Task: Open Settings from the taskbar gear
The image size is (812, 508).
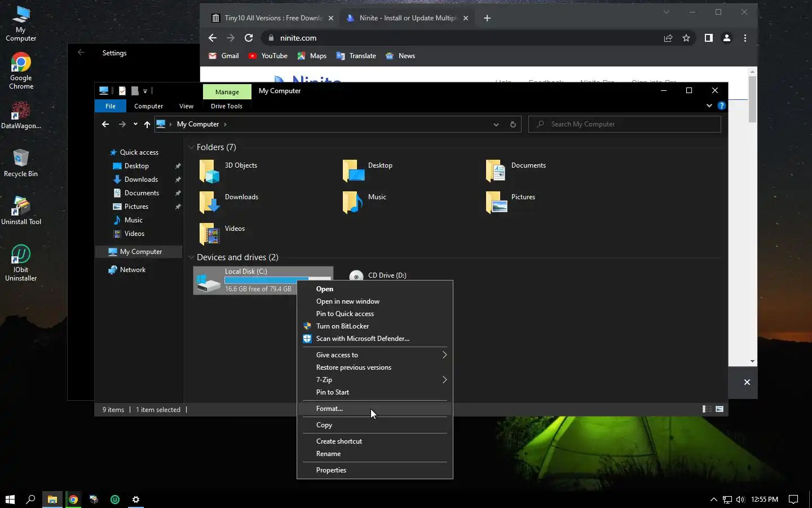Action: pos(136,499)
